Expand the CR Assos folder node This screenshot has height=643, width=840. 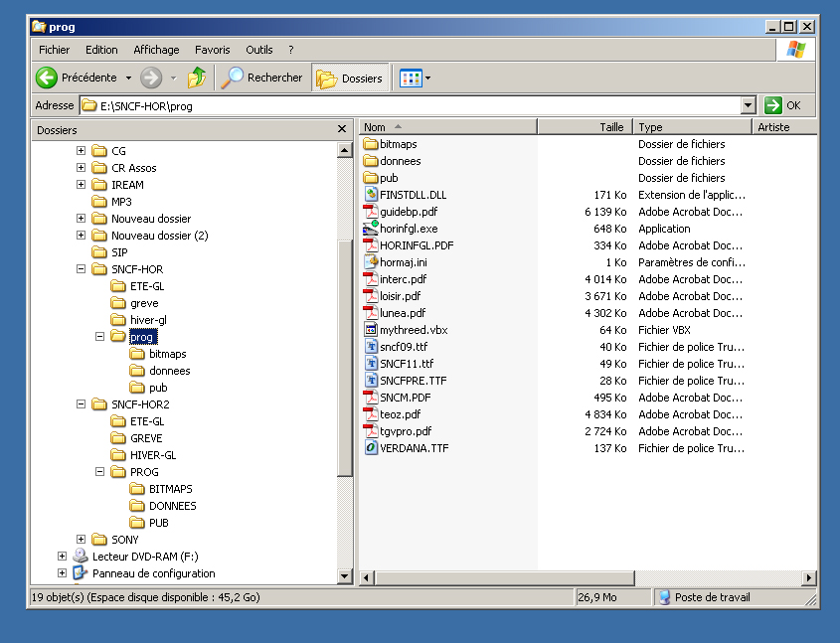click(81, 168)
